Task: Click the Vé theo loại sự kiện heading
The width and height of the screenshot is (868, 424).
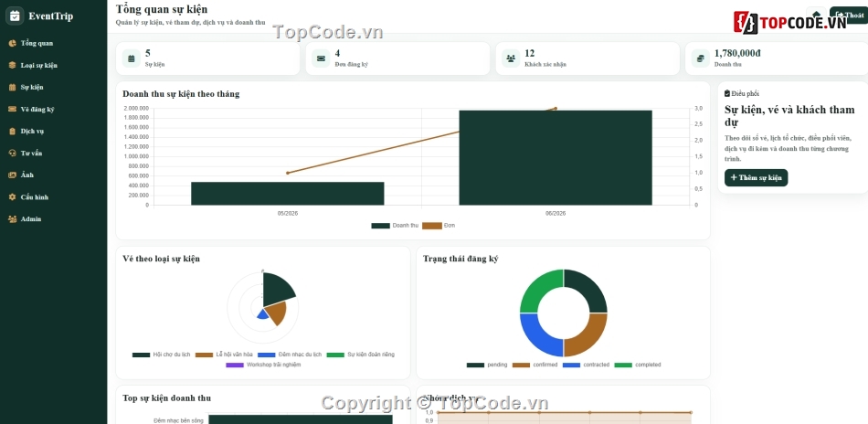Action: [161, 259]
